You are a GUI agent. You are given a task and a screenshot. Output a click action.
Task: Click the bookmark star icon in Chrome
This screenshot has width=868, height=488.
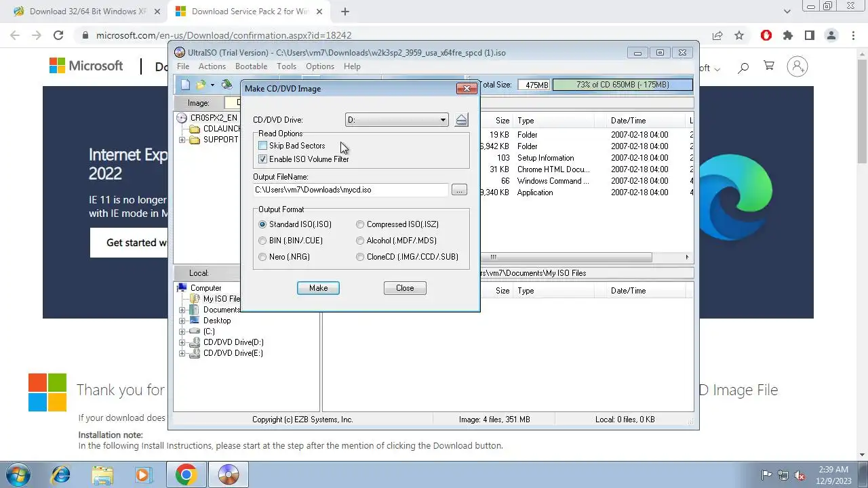(x=739, y=35)
